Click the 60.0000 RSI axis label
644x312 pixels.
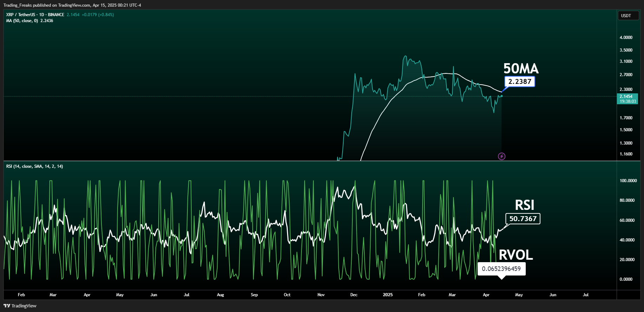pyautogui.click(x=627, y=220)
